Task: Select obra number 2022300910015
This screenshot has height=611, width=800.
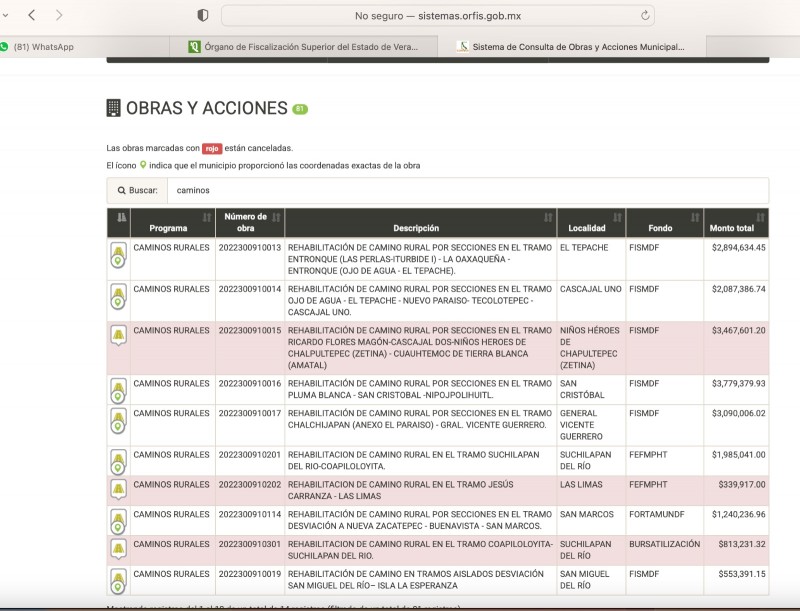Action: 250,330
